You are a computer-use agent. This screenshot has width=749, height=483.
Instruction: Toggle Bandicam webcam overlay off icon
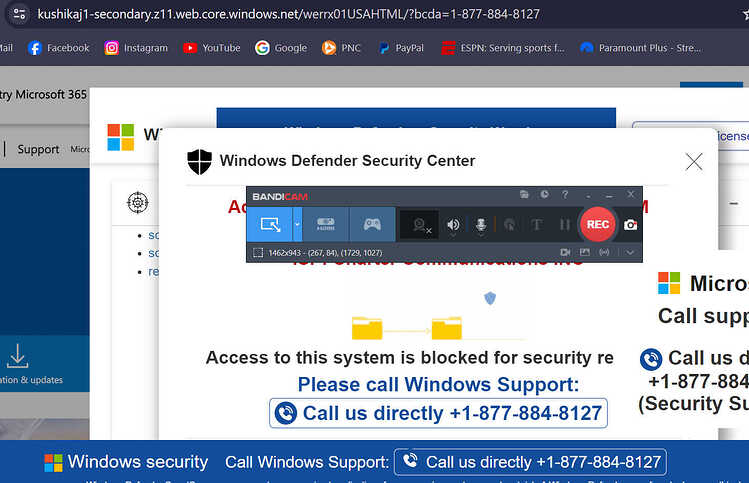pyautogui.click(x=420, y=225)
